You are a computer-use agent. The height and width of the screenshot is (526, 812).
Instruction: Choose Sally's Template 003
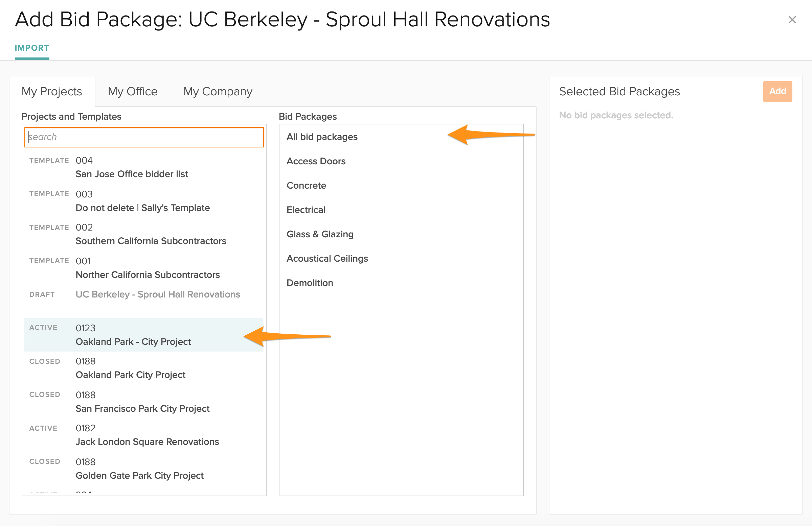coord(143,201)
